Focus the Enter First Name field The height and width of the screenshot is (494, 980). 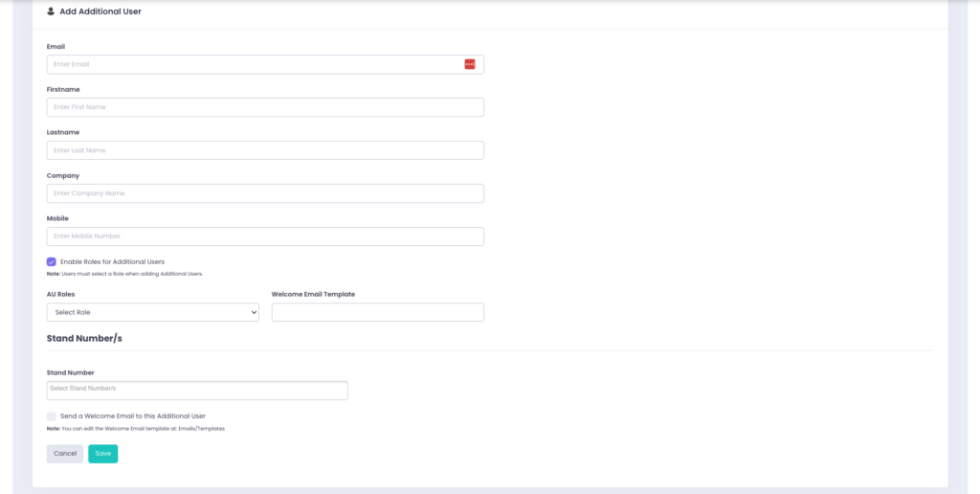pyautogui.click(x=265, y=107)
